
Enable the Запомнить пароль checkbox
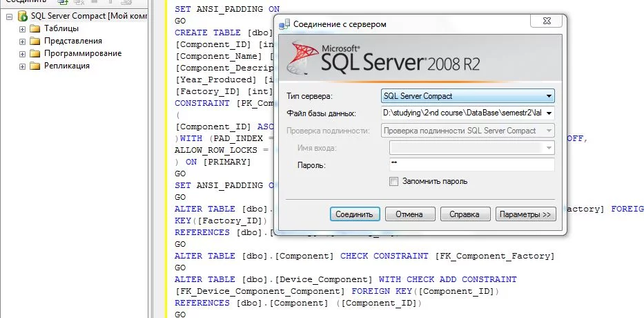(x=394, y=181)
